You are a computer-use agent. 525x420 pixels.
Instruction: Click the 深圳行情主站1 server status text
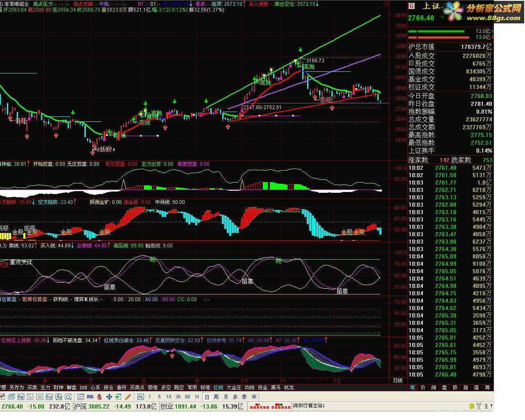(309, 406)
